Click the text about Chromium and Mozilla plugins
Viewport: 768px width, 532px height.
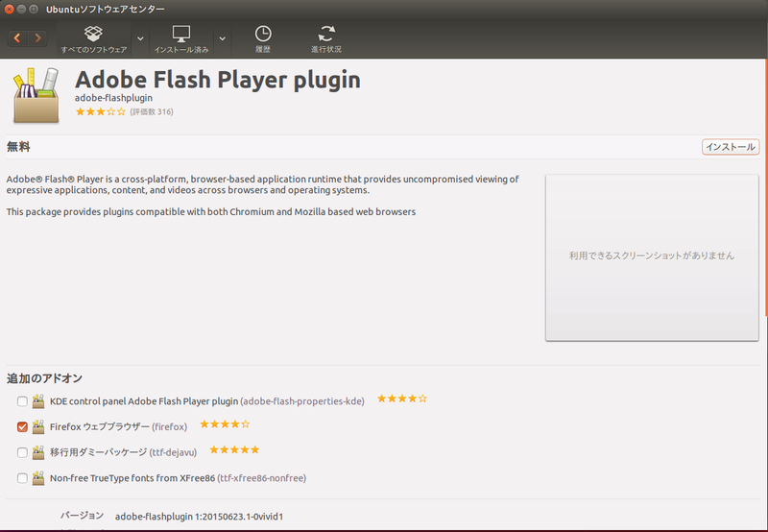click(211, 212)
